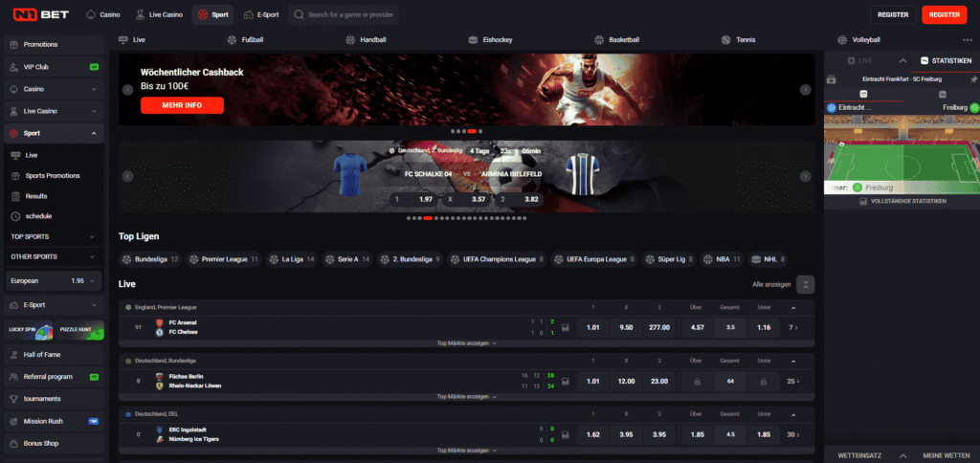Viewport: 980px width, 463px height.
Task: Go to previous match in the Schalke carousel
Action: [x=127, y=176]
